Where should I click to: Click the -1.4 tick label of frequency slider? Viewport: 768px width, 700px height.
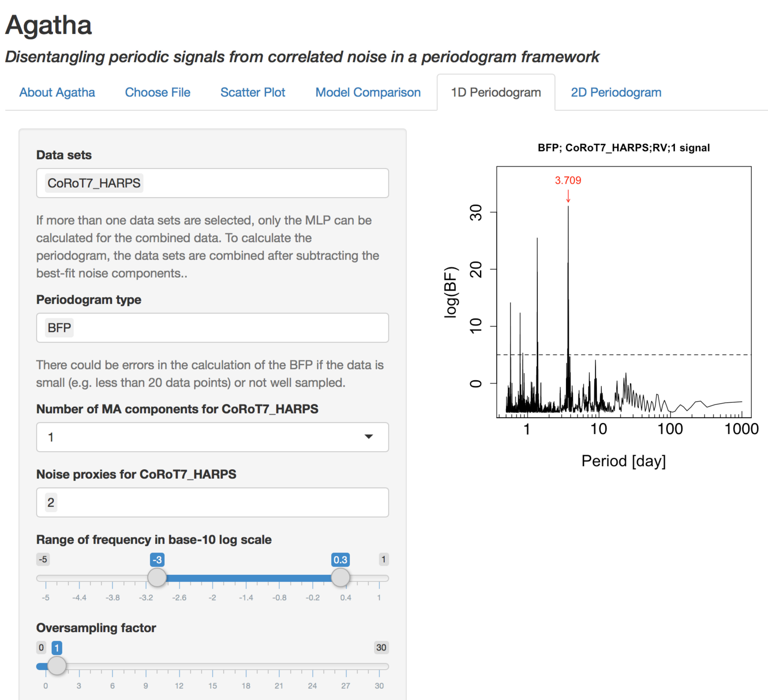click(246, 598)
